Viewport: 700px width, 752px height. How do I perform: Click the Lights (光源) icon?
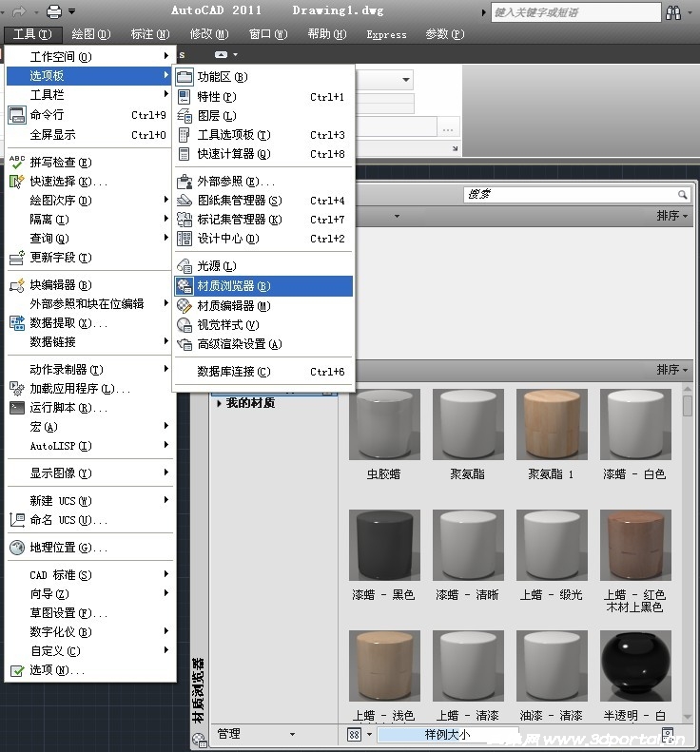point(185,265)
